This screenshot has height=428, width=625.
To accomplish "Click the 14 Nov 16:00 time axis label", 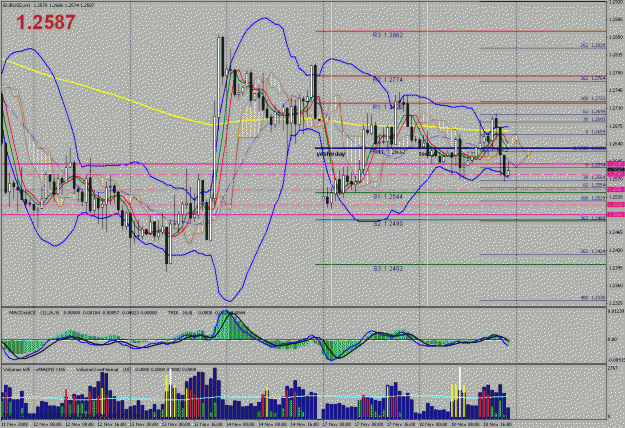I will pos(305,424).
